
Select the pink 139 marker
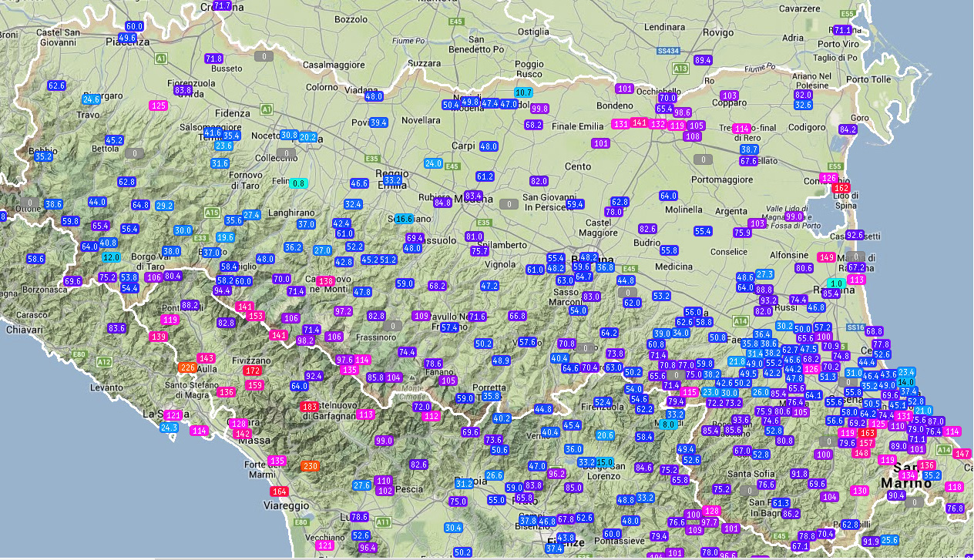coord(159,337)
